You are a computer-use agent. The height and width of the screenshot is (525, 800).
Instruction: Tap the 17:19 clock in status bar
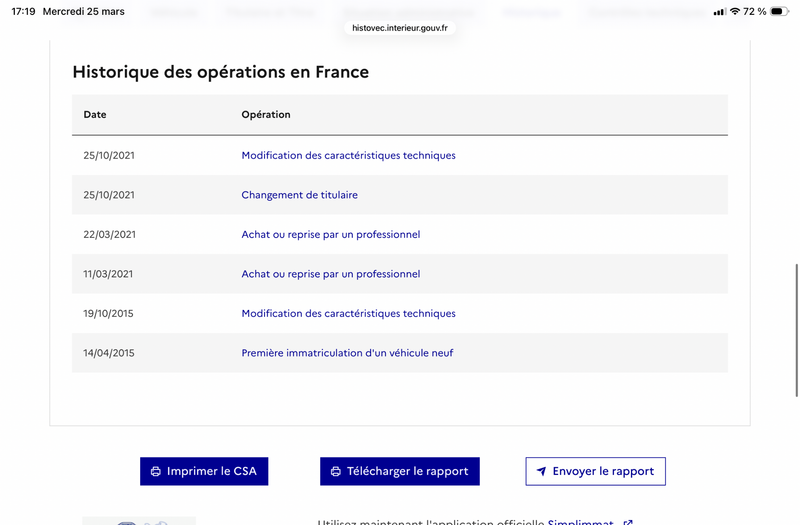click(x=23, y=11)
